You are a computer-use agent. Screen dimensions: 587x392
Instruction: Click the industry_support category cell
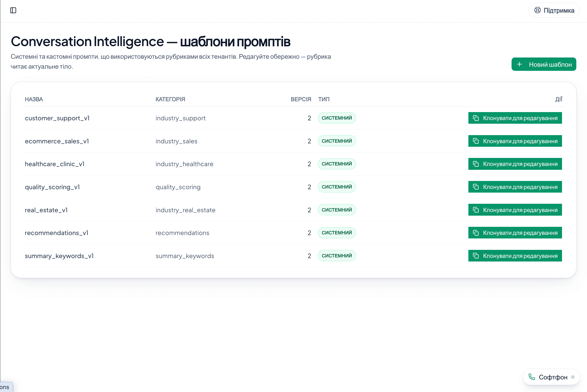(180, 118)
